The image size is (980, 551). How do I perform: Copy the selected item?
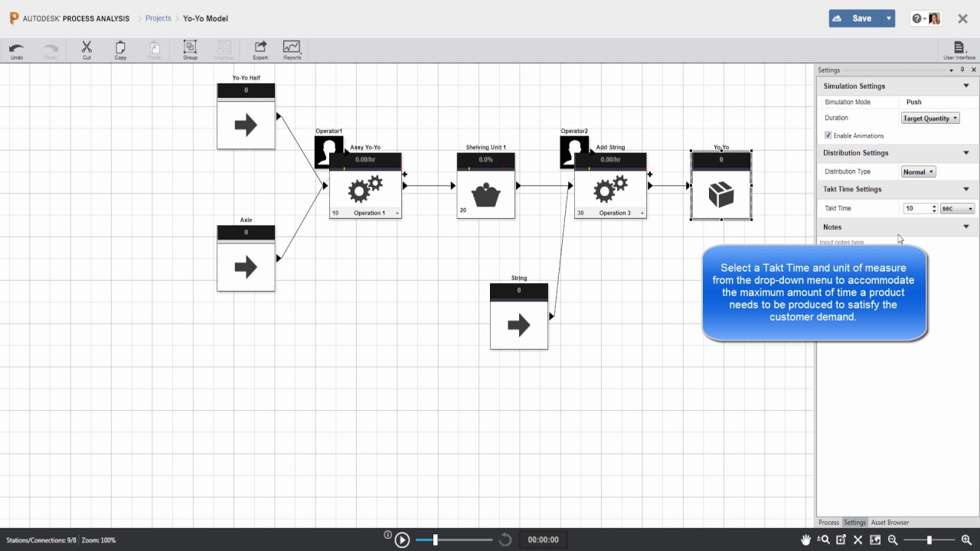click(120, 51)
